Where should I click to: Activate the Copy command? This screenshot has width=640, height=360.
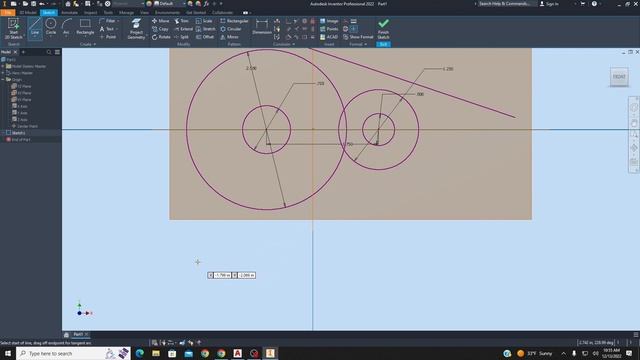tap(160, 29)
